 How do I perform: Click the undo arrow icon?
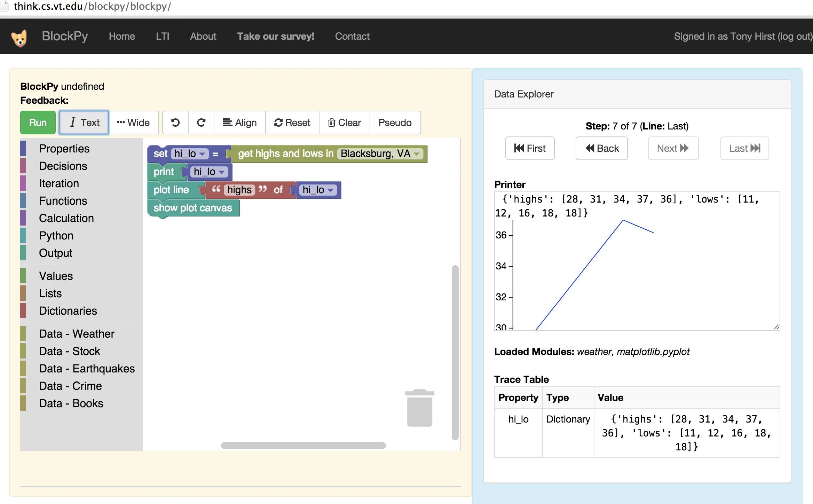(175, 123)
